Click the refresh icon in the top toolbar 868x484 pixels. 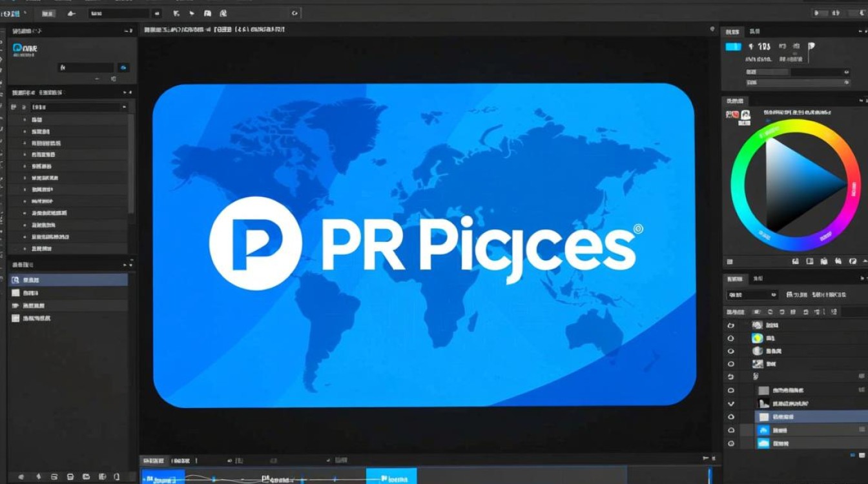(x=294, y=13)
